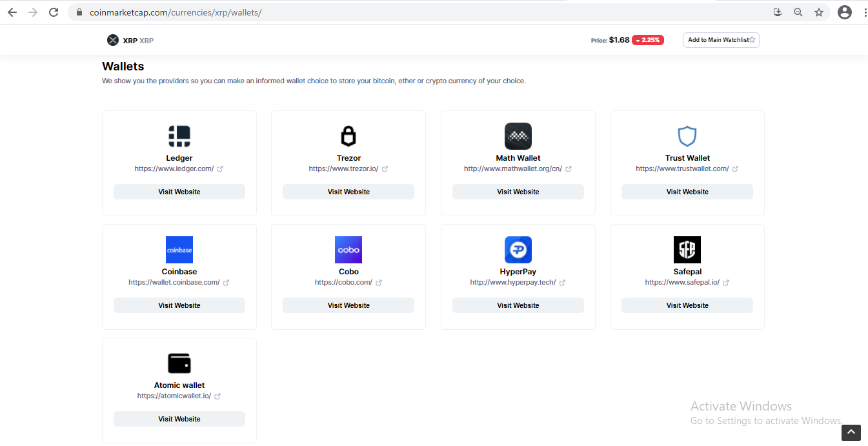Open the zoom magnifier icon in address bar
868x446 pixels.
point(798,12)
